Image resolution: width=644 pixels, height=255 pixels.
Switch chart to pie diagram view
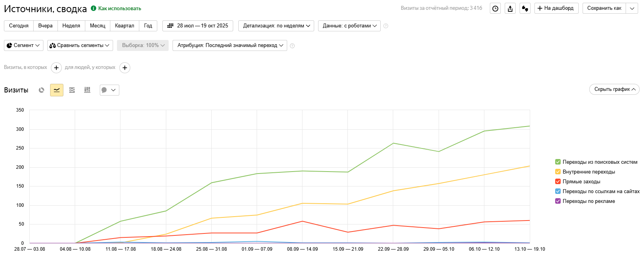click(41, 90)
